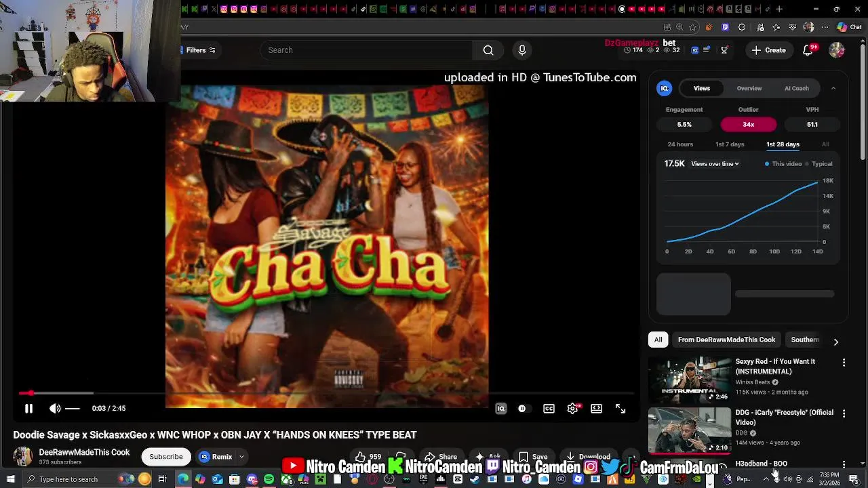Select the 1st 7 days range
868x488 pixels.
(x=730, y=144)
